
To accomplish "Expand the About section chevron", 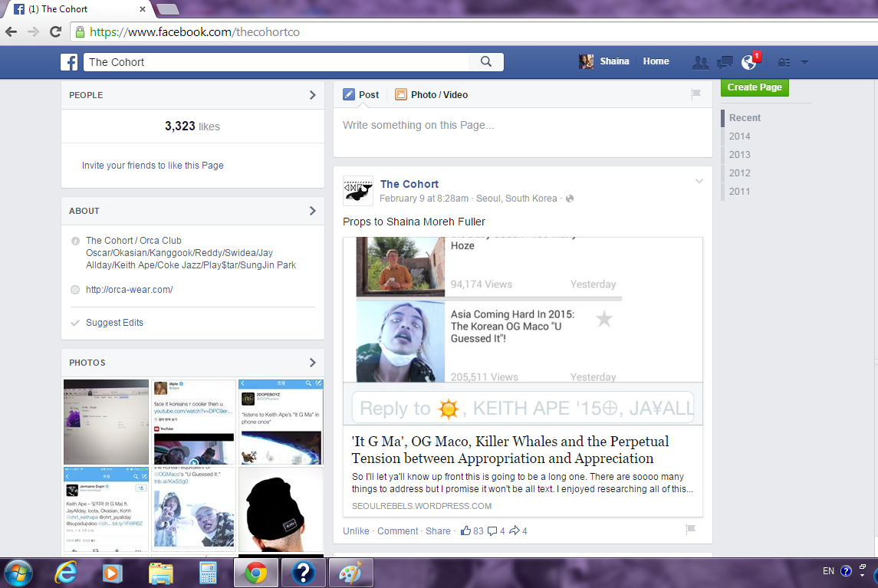I will pos(312,211).
